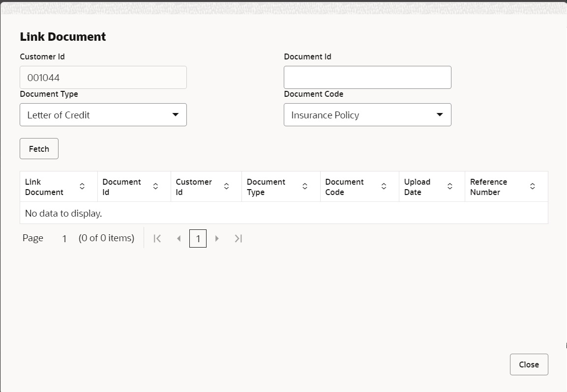The width and height of the screenshot is (567, 392).
Task: Jump to the last page of results
Action: tap(238, 238)
